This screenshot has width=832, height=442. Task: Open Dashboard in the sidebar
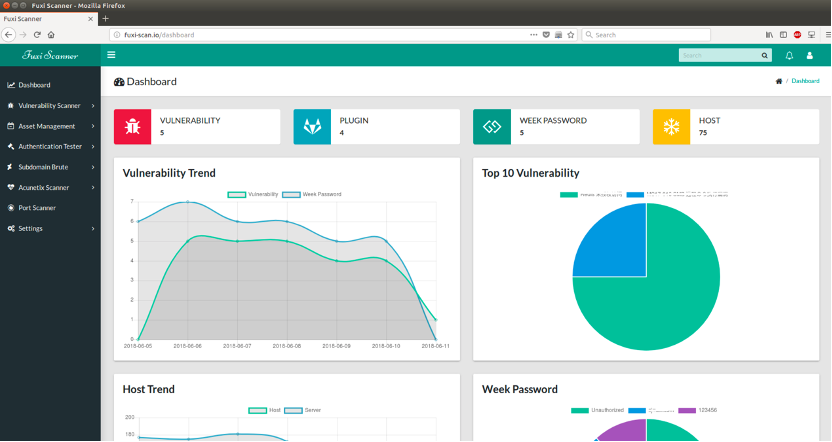(50, 85)
